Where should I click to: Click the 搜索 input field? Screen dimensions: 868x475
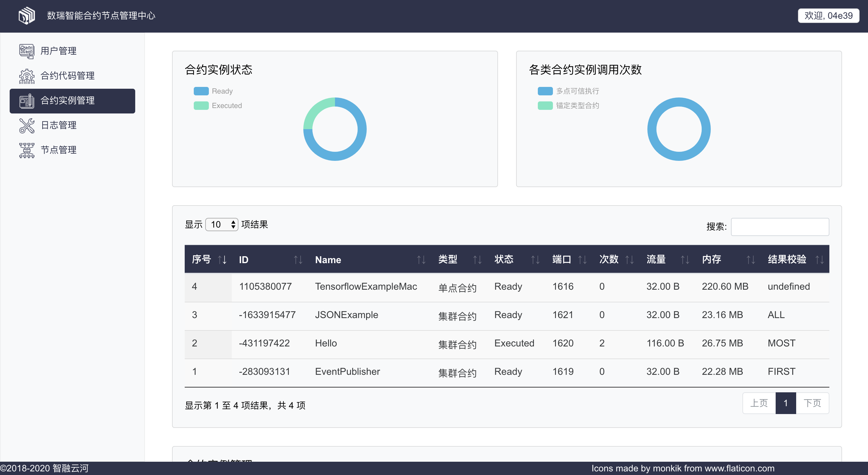tap(780, 227)
